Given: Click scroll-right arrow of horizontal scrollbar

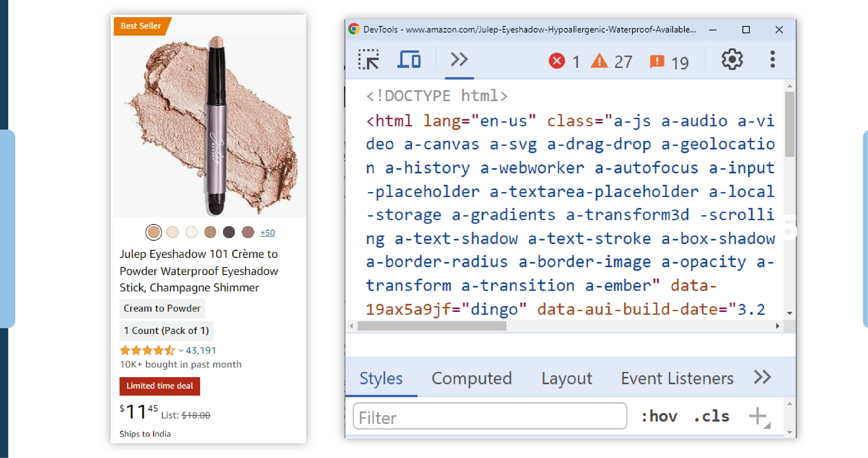Looking at the screenshot, I should point(777,326).
